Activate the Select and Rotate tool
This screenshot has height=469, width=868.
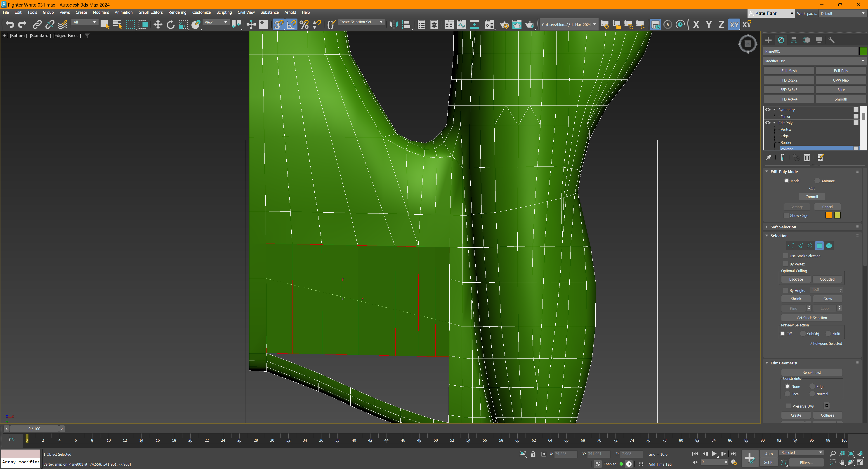(x=170, y=24)
